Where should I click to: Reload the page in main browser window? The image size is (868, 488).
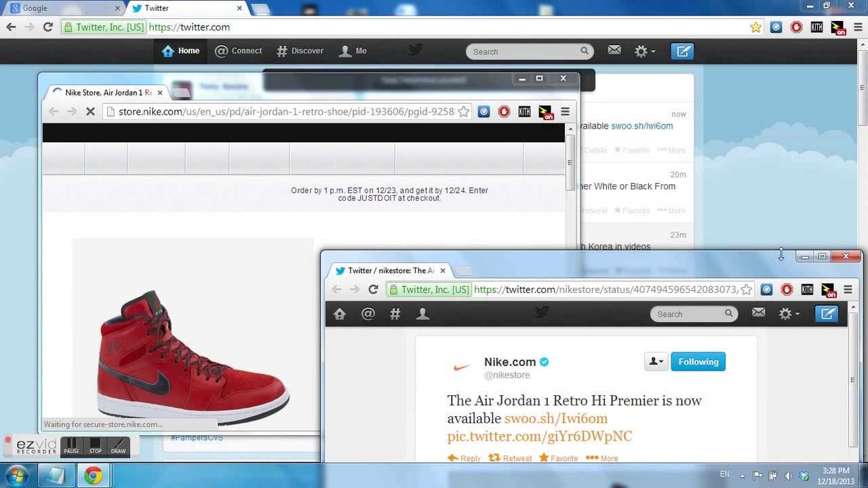coord(47,27)
